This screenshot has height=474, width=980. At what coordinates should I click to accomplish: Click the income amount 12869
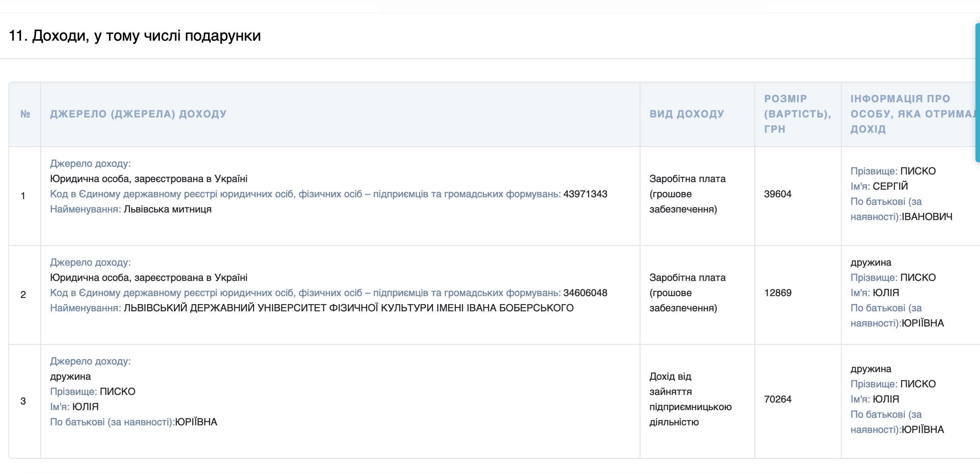tap(778, 293)
